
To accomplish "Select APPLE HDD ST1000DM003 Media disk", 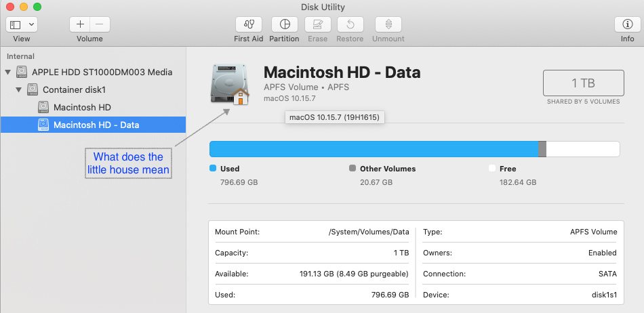I will (x=102, y=72).
